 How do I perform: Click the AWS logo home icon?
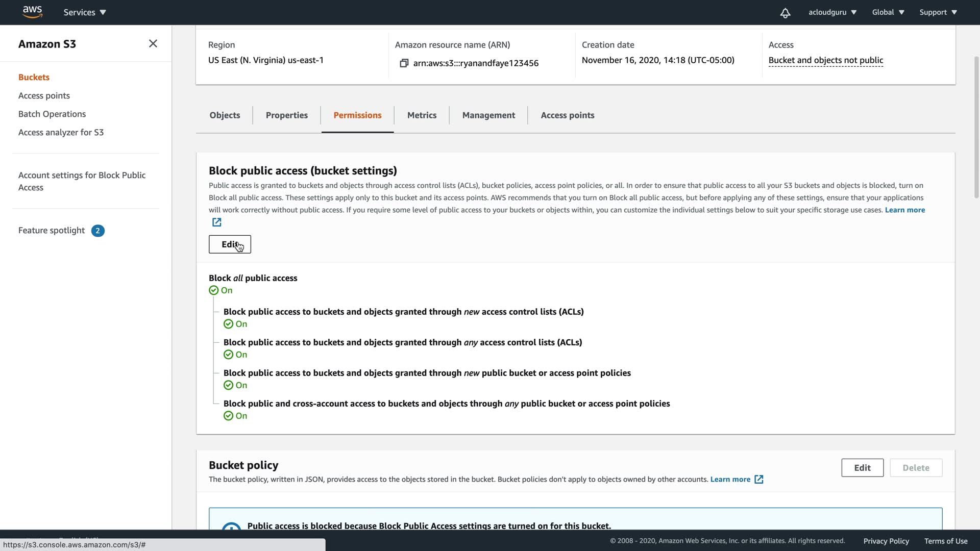pos(32,12)
